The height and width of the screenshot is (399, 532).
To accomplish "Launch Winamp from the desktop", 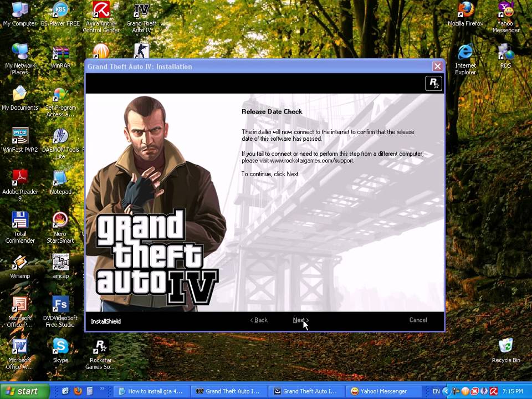I will pos(20,267).
